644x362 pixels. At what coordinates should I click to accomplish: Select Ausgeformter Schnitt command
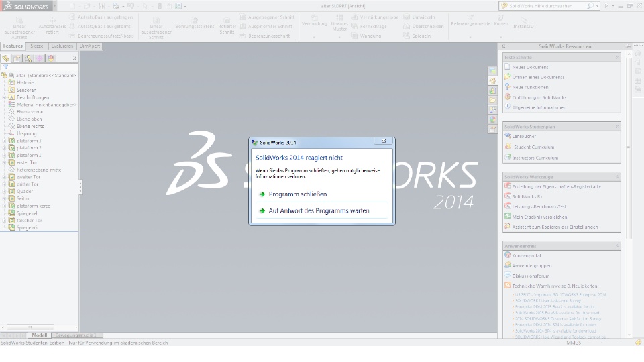(x=266, y=26)
